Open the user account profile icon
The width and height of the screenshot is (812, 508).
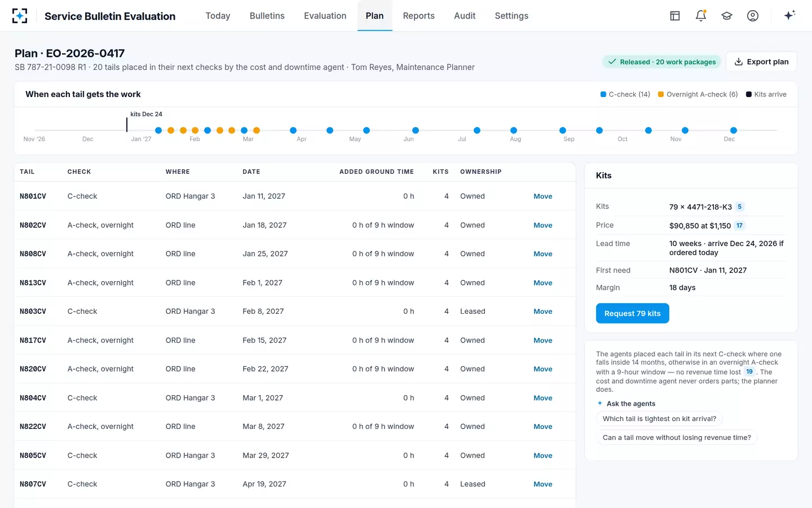tap(753, 16)
